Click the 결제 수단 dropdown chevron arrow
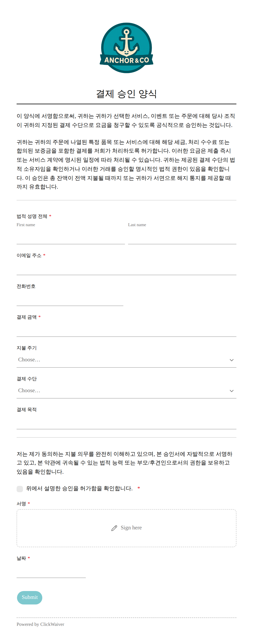253x644 pixels. point(231,391)
